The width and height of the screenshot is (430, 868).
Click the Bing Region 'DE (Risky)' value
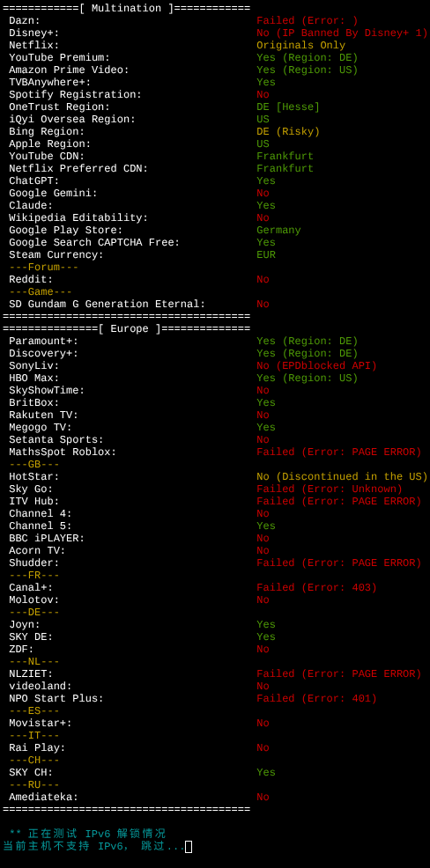[x=288, y=132]
